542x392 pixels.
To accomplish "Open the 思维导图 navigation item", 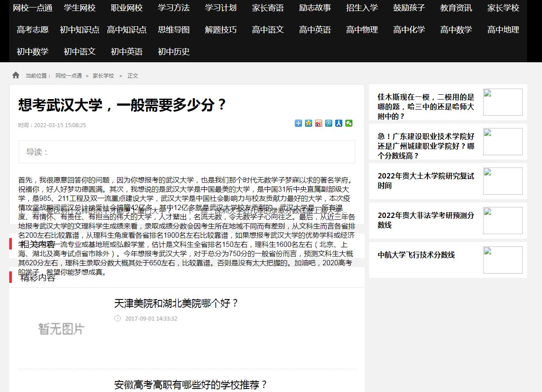I will point(174,30).
